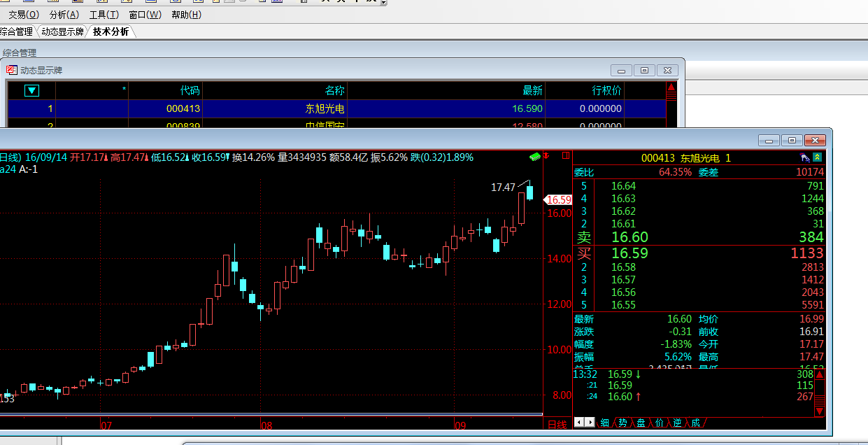868x445 pixels.
Task: Click the 08 month label on the time axis
Action: click(x=266, y=425)
